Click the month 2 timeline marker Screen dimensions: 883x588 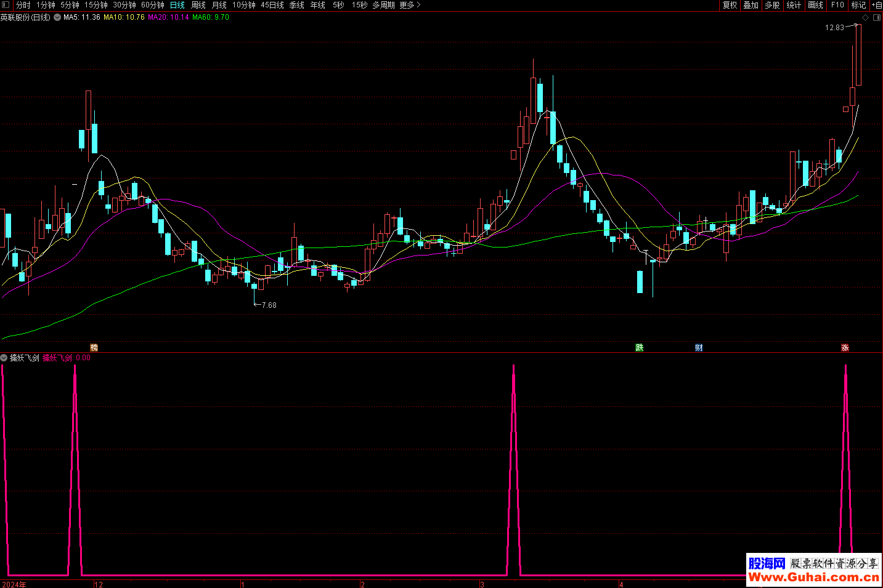point(362,584)
